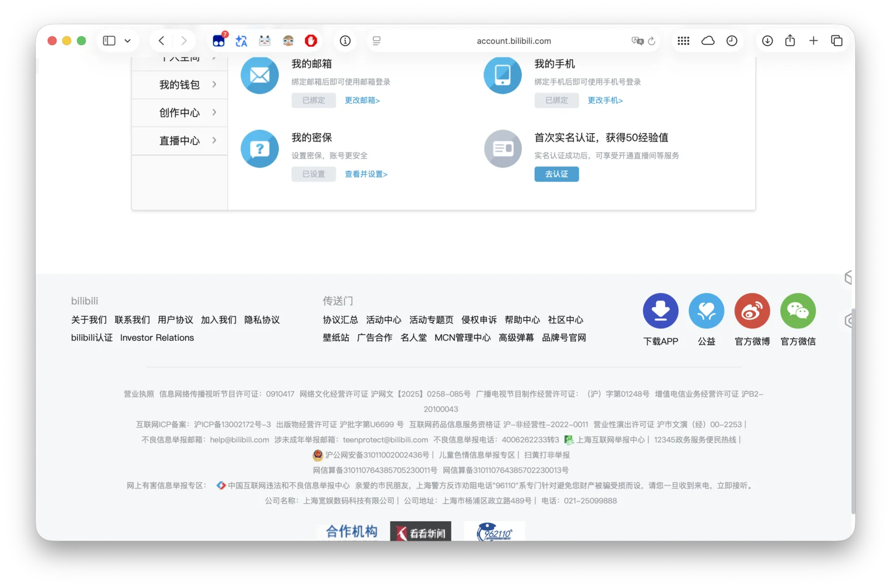Open the sidebar options dropdown arrow
Image resolution: width=891 pixels, height=588 pixels.
point(128,41)
